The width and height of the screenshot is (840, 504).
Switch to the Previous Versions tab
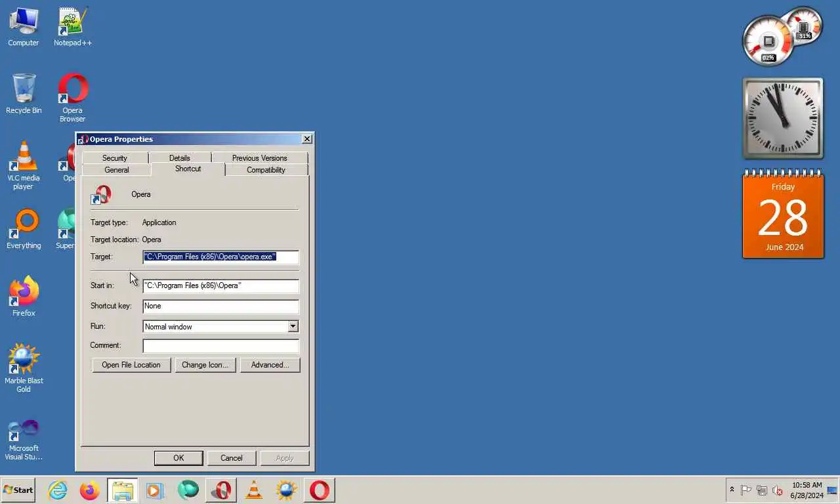(x=260, y=158)
